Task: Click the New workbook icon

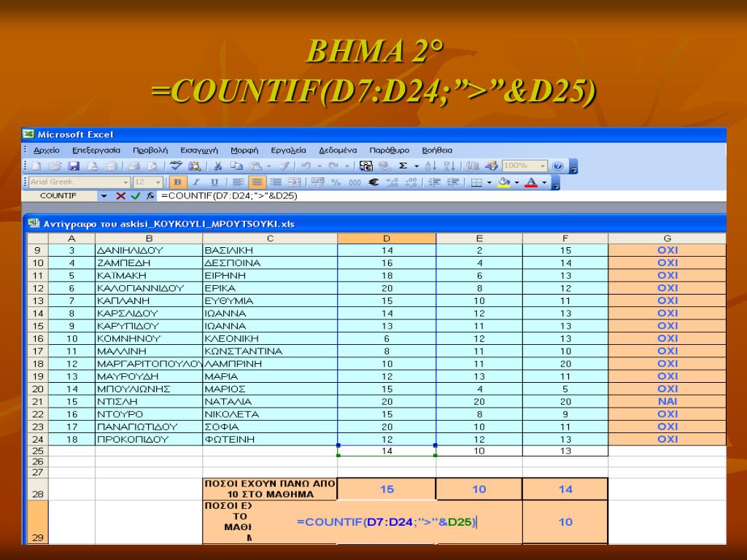Action: (36, 166)
